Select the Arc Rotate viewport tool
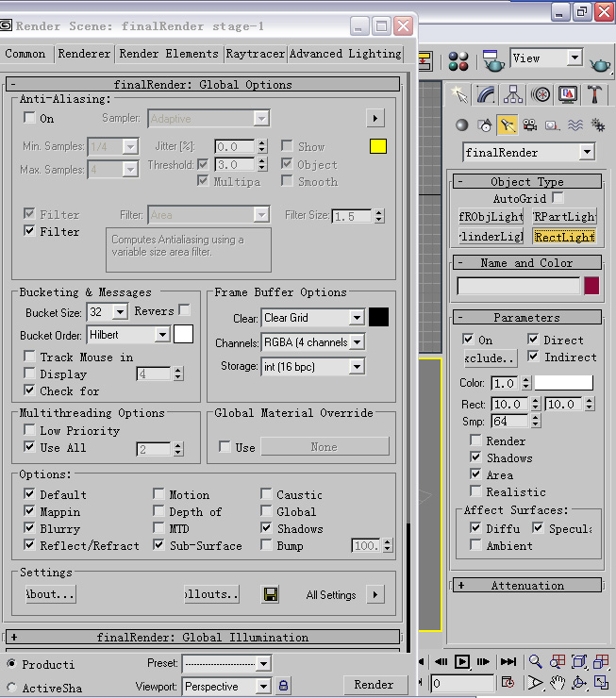Screen dimensions: 616x698 coord(579,682)
